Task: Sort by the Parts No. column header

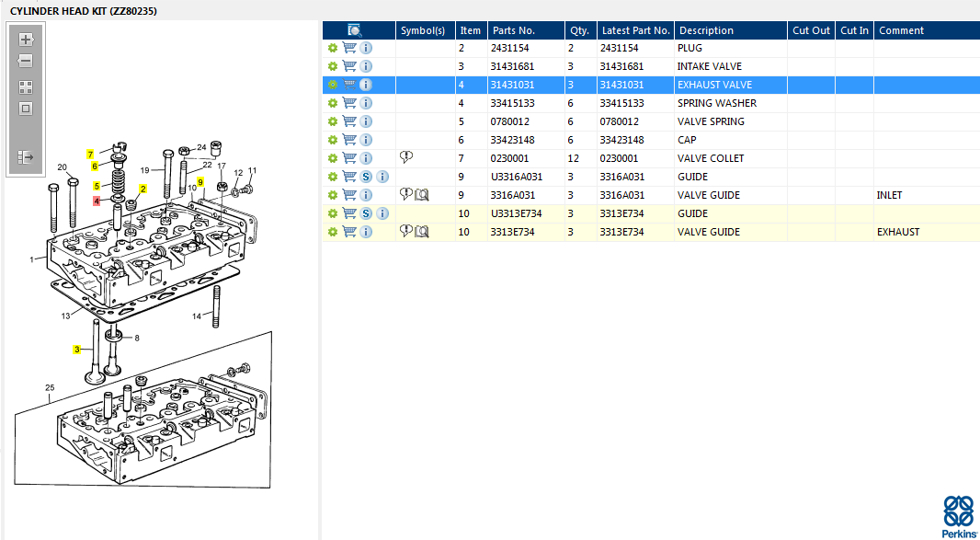Action: pyautogui.click(x=513, y=30)
